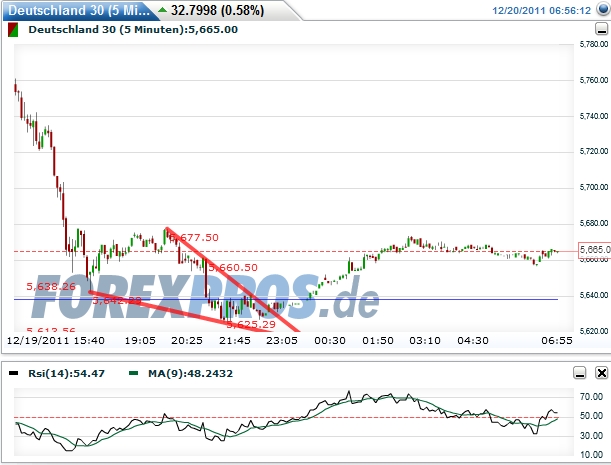Click the 30.00 RSI axis label
This screenshot has height=465, width=611.
[x=592, y=435]
